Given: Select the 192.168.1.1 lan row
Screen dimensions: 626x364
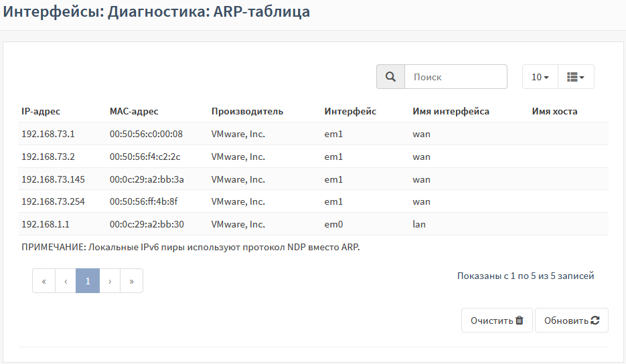Looking at the screenshot, I should pyautogui.click(x=313, y=224).
